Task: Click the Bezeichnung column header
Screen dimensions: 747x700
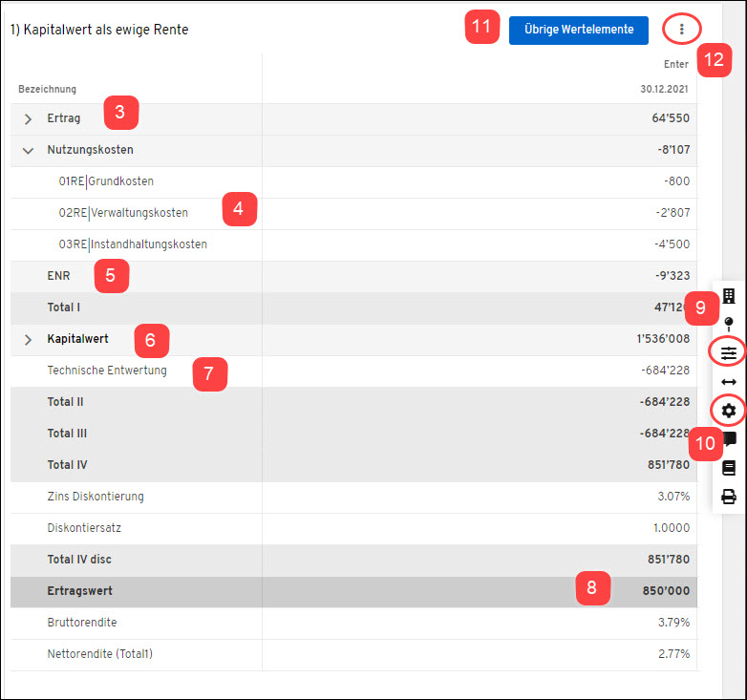Action: [x=47, y=89]
